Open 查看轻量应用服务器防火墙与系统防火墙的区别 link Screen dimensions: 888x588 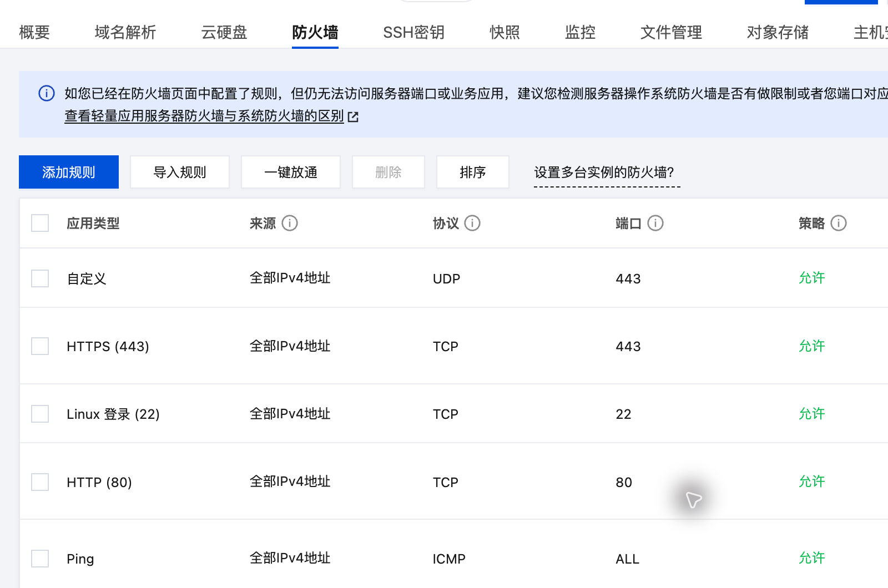(204, 116)
